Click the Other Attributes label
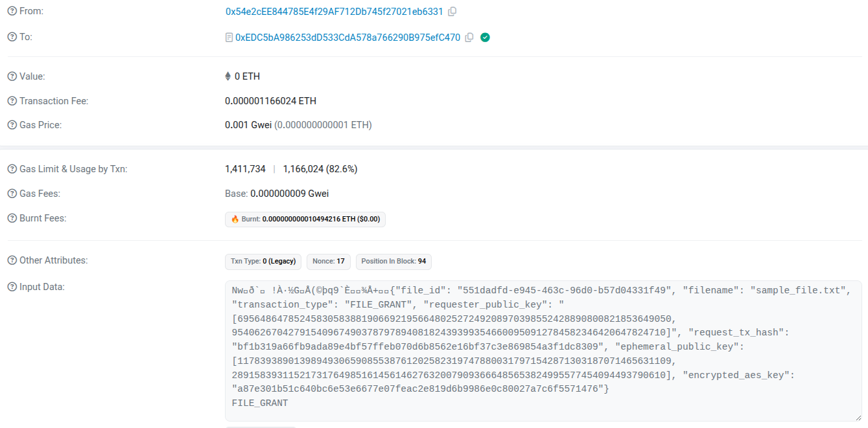Image resolution: width=868 pixels, height=428 pixels. point(54,260)
